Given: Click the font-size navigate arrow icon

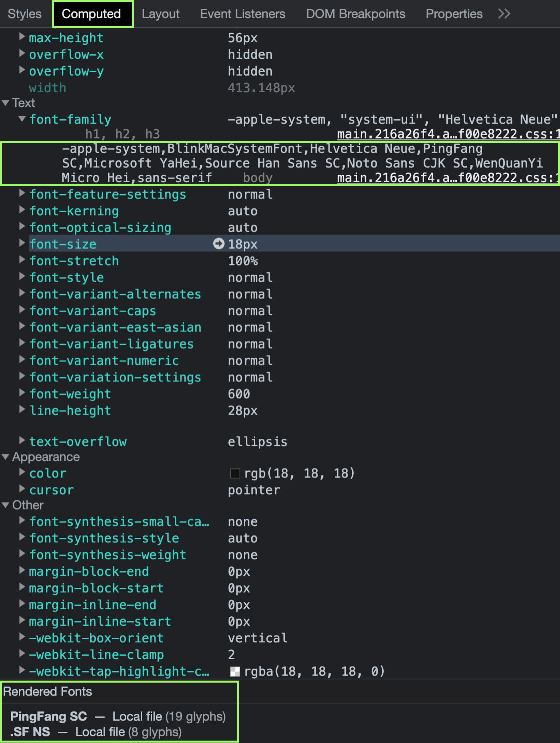Looking at the screenshot, I should (219, 244).
